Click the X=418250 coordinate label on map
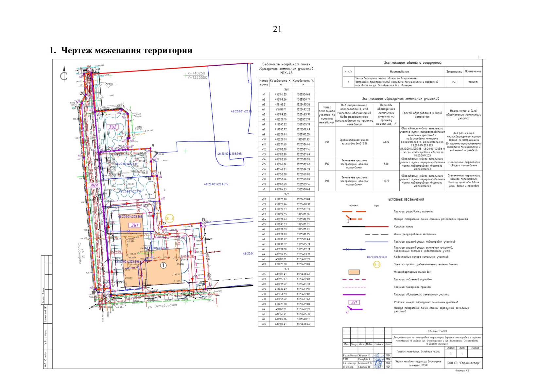 coord(196,73)
